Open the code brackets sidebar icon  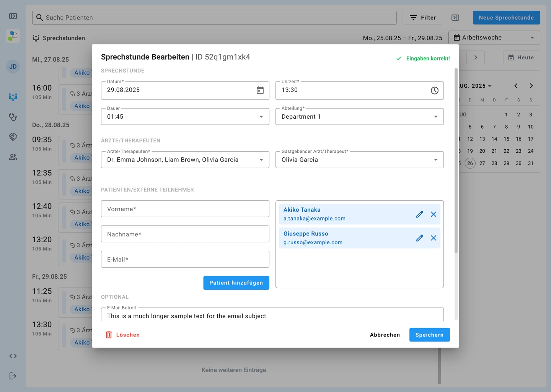point(13,356)
